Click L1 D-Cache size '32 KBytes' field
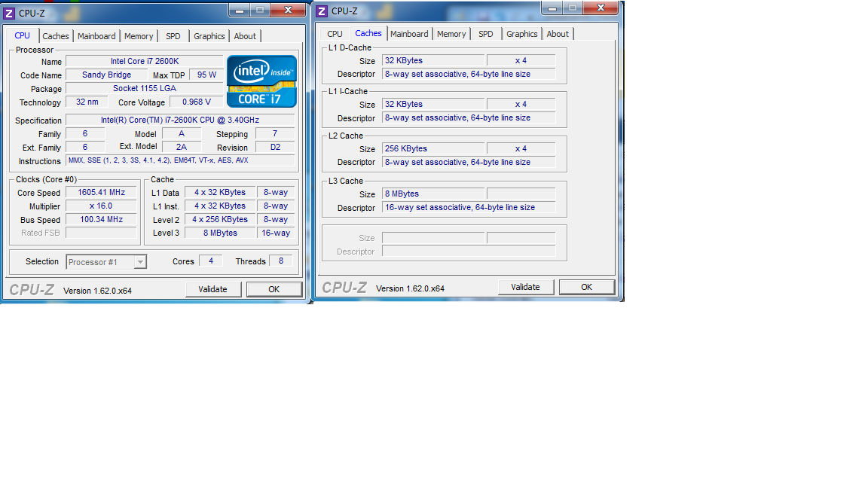Screen dimensions: 868x488 [x=433, y=60]
